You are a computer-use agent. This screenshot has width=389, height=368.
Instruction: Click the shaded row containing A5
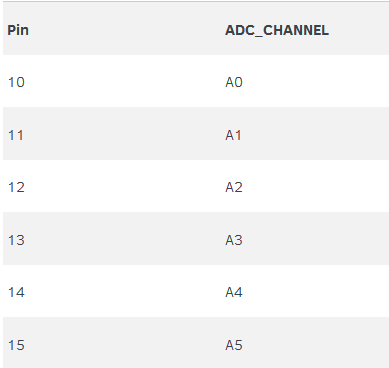pyautogui.click(x=196, y=342)
